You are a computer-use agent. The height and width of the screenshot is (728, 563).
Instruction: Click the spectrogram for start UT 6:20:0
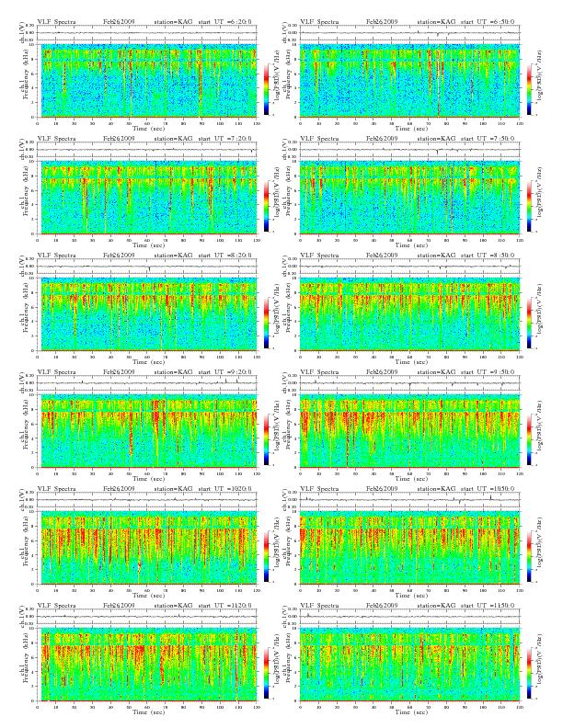(x=147, y=80)
